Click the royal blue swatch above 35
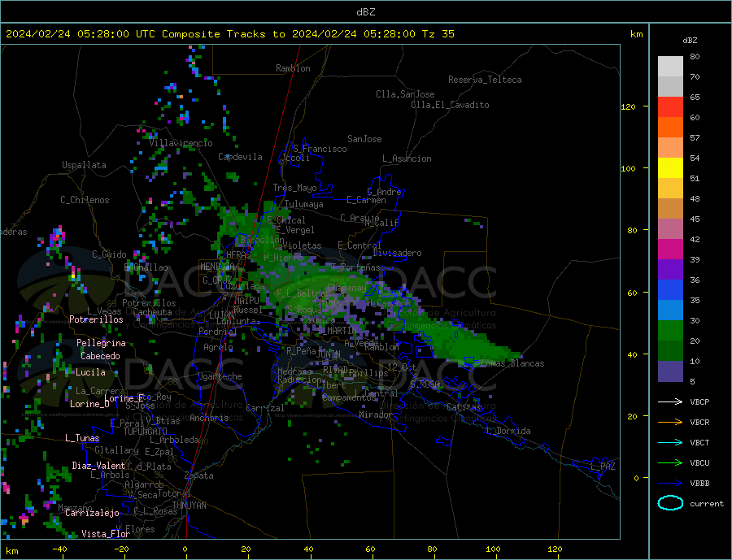 (x=670, y=290)
